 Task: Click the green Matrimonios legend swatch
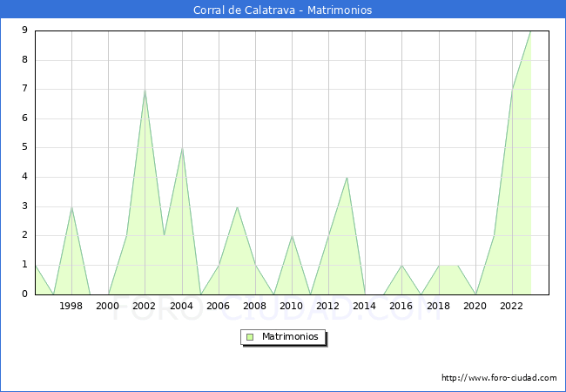pyautogui.click(x=250, y=336)
